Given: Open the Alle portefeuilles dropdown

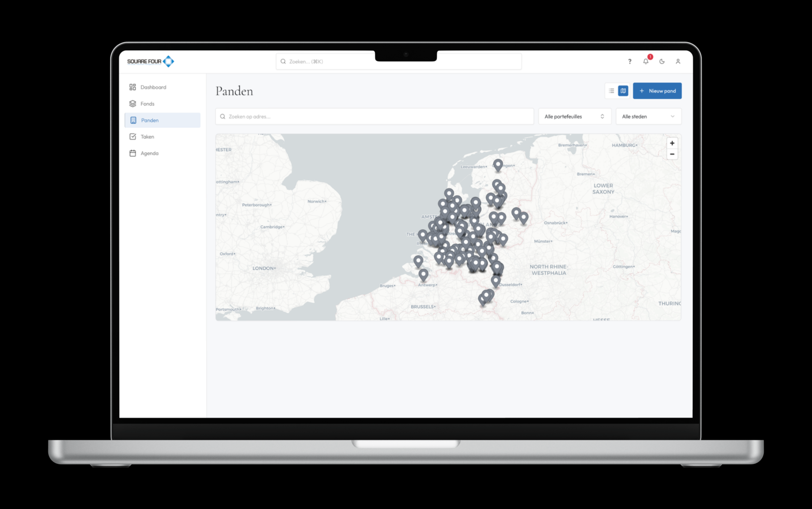Looking at the screenshot, I should [574, 116].
